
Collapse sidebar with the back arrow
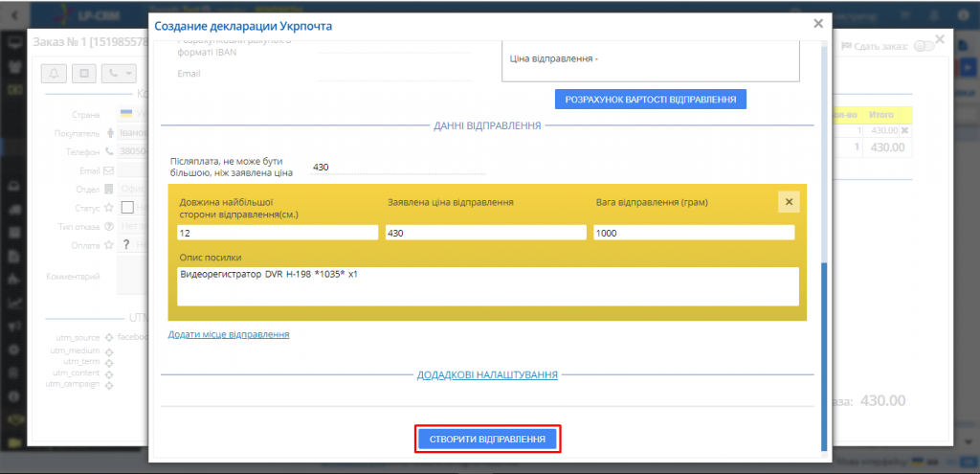[x=14, y=13]
